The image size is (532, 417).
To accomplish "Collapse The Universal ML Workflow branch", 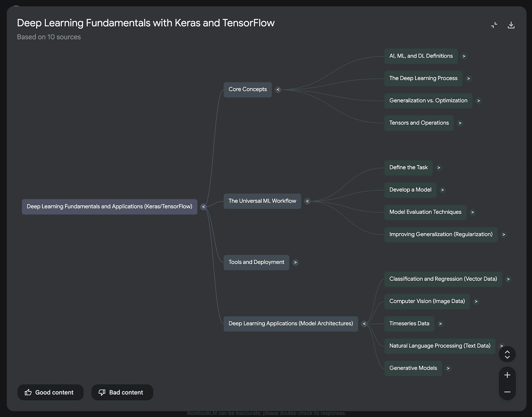I will [307, 201].
